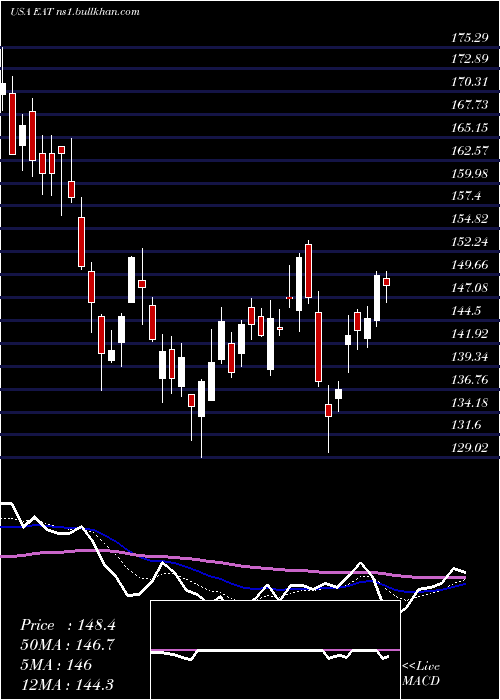The height and width of the screenshot is (700, 500).
Task: Click the 12MA : 144.3 readout
Action: pyautogui.click(x=67, y=684)
